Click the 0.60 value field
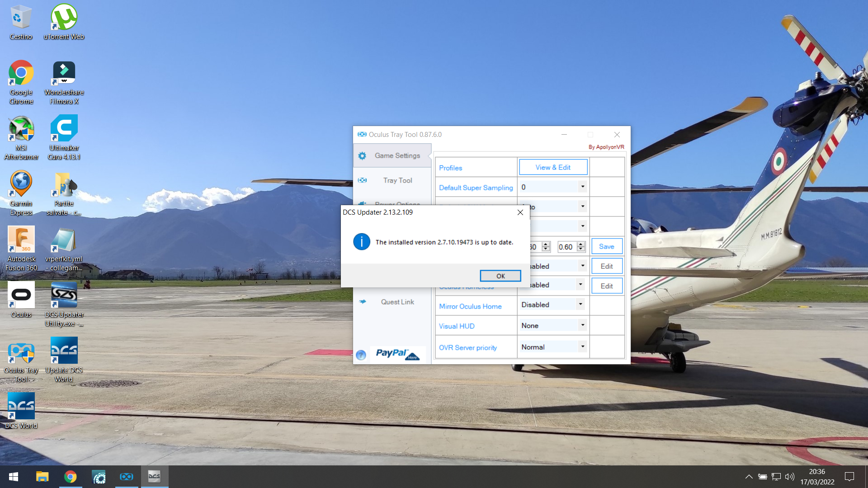The width and height of the screenshot is (868, 488). (567, 247)
